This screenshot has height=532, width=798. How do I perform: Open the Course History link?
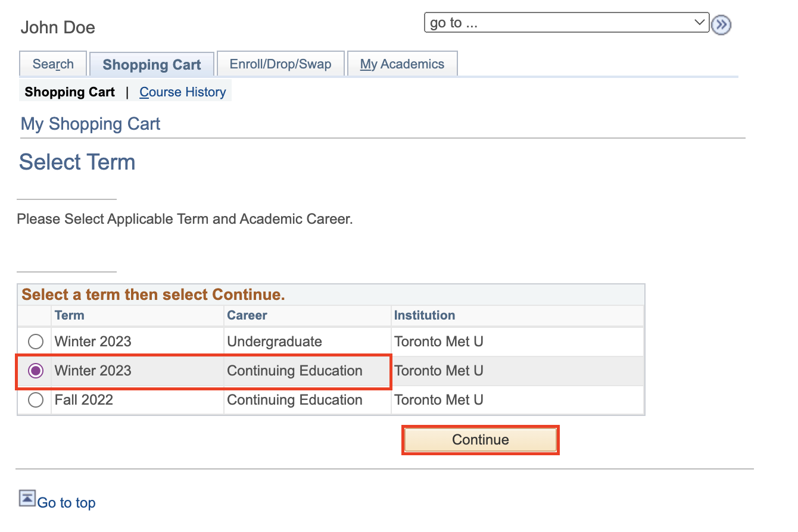click(183, 92)
